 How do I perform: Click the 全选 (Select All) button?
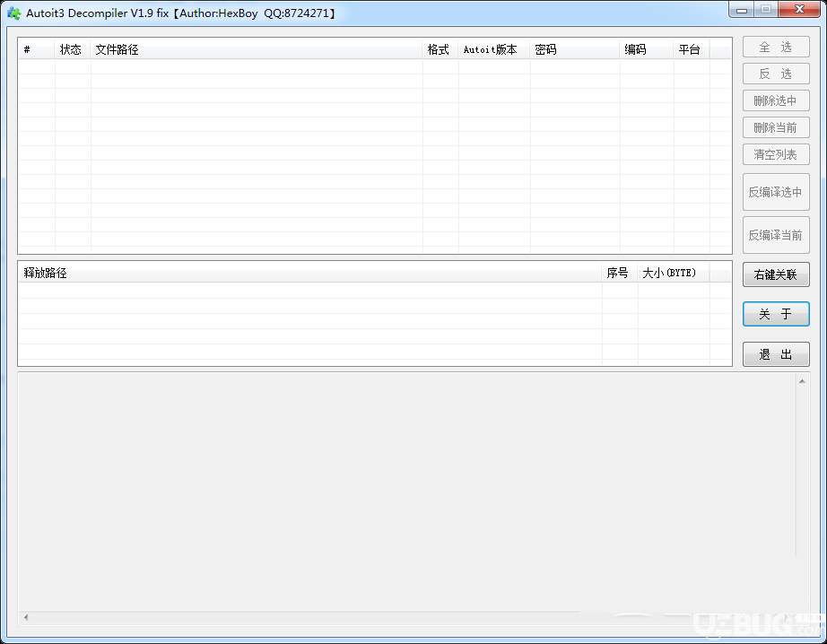click(x=776, y=47)
